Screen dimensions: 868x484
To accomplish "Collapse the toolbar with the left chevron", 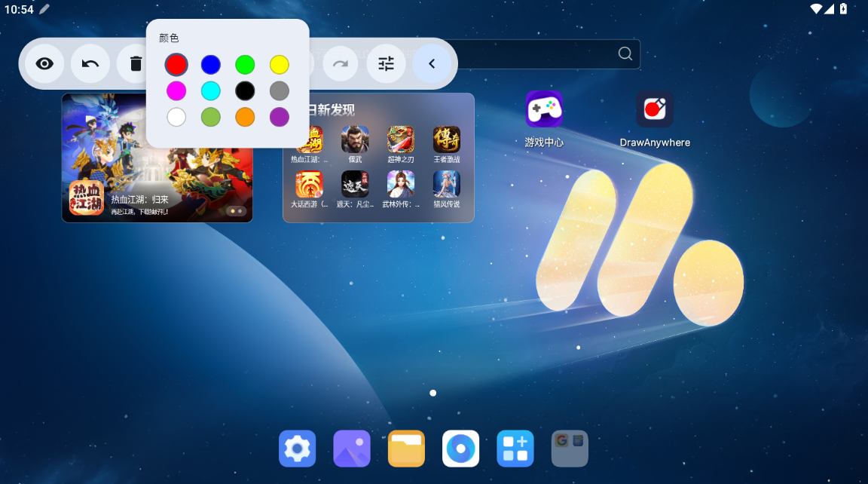I will click(432, 64).
